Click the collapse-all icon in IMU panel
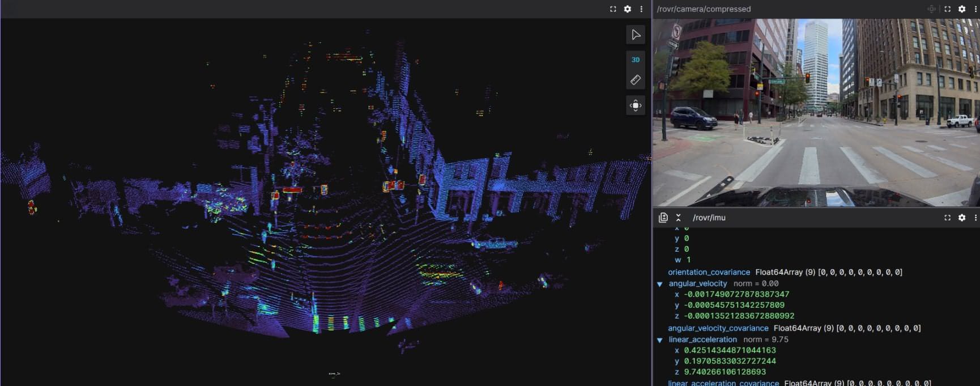Image resolution: width=980 pixels, height=386 pixels. 678,218
